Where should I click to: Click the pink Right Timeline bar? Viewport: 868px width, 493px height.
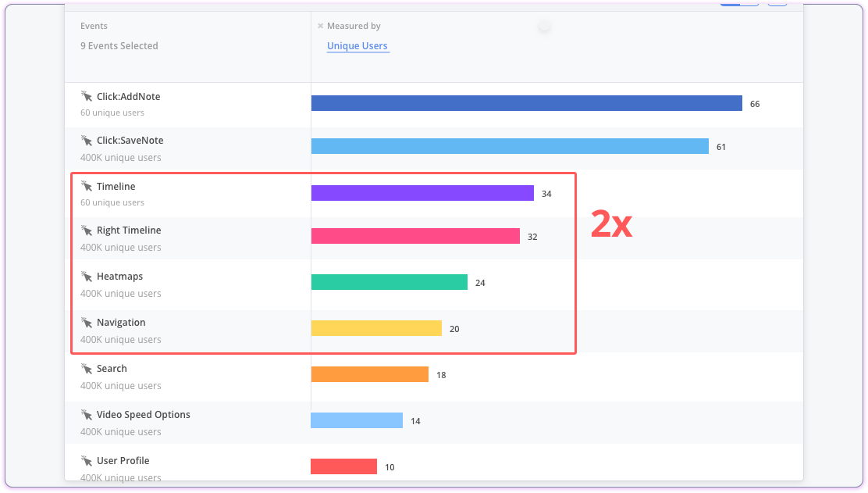415,236
